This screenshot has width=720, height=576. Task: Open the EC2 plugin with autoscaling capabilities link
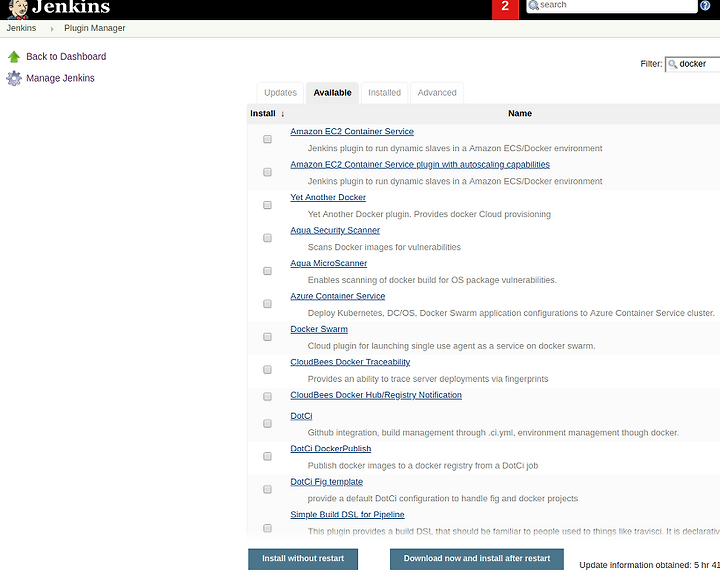click(420, 164)
